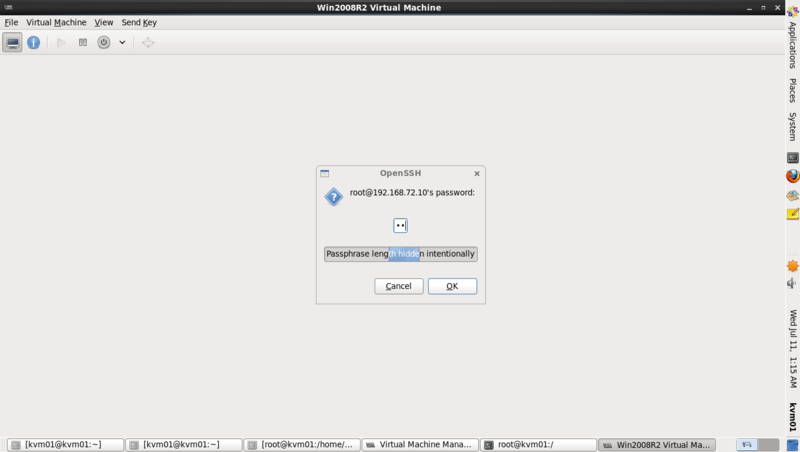Viewport: 800px width, 452px height.
Task: Open the Send Key menu
Action: (x=139, y=22)
